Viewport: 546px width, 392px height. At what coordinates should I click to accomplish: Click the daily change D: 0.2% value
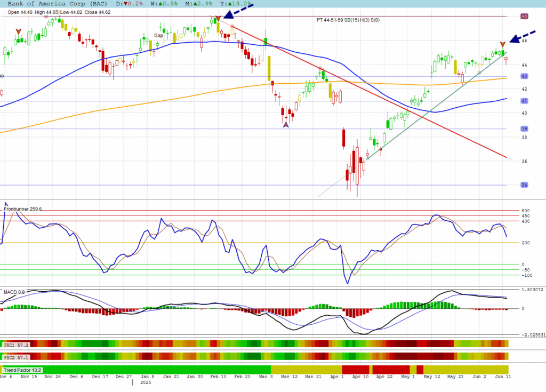(129, 4)
